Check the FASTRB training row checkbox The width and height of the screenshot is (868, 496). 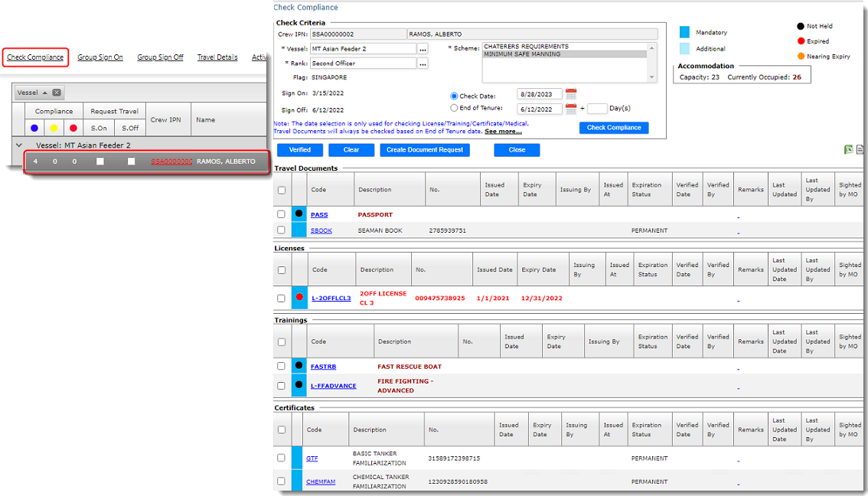(282, 366)
